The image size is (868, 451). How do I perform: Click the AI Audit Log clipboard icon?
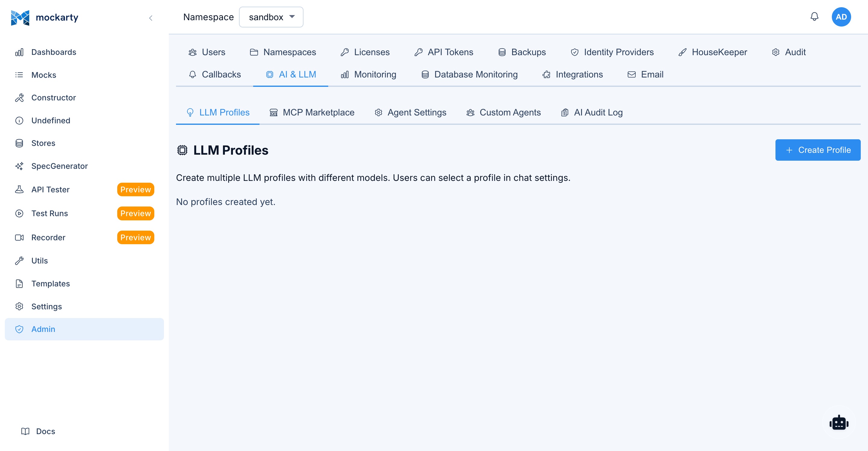click(x=565, y=112)
